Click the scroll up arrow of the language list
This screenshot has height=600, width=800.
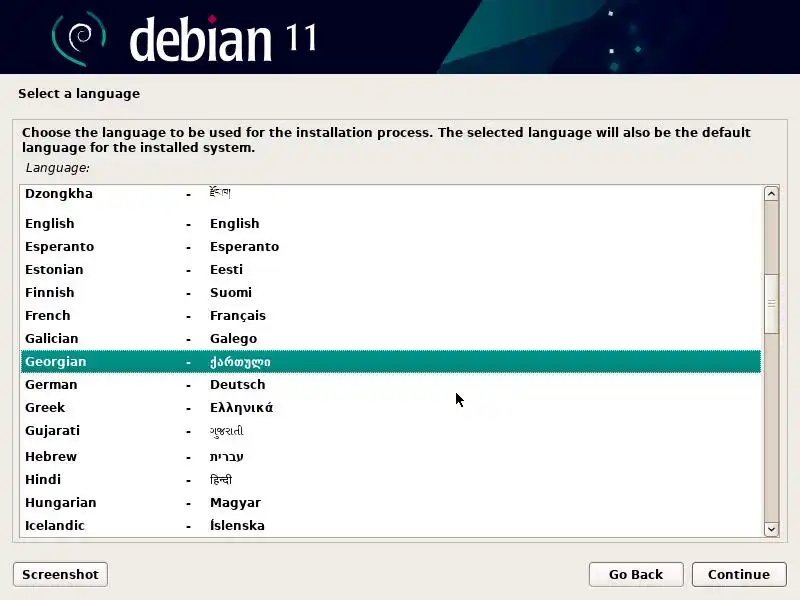pos(771,193)
